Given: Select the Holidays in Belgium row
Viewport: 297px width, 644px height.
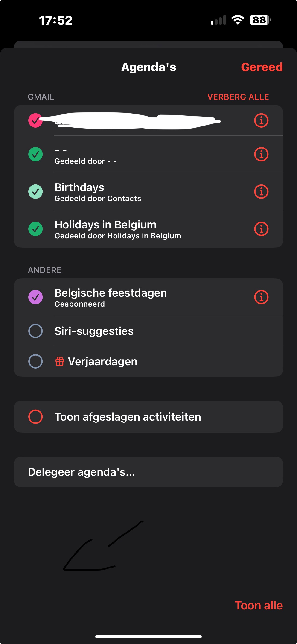Looking at the screenshot, I should [140, 229].
